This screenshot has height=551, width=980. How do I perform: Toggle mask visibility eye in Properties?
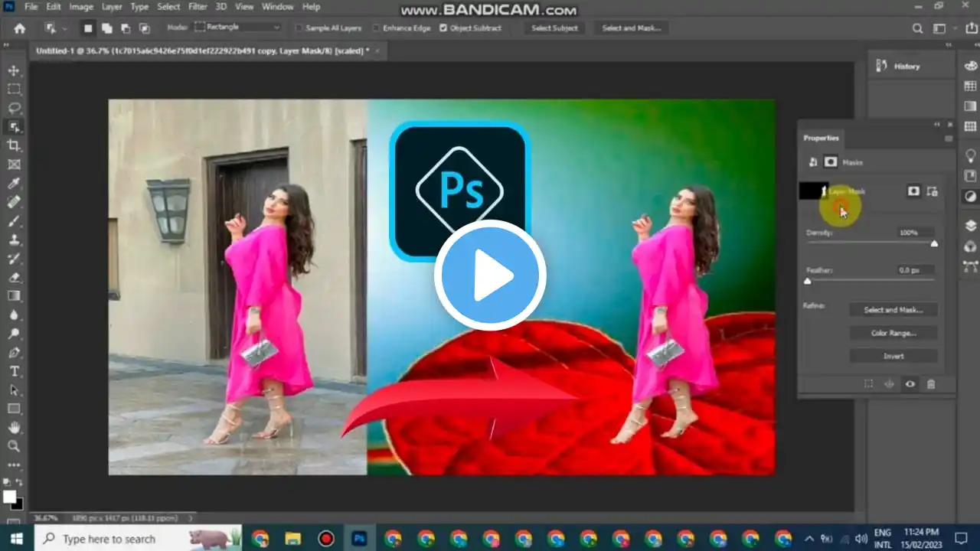910,384
